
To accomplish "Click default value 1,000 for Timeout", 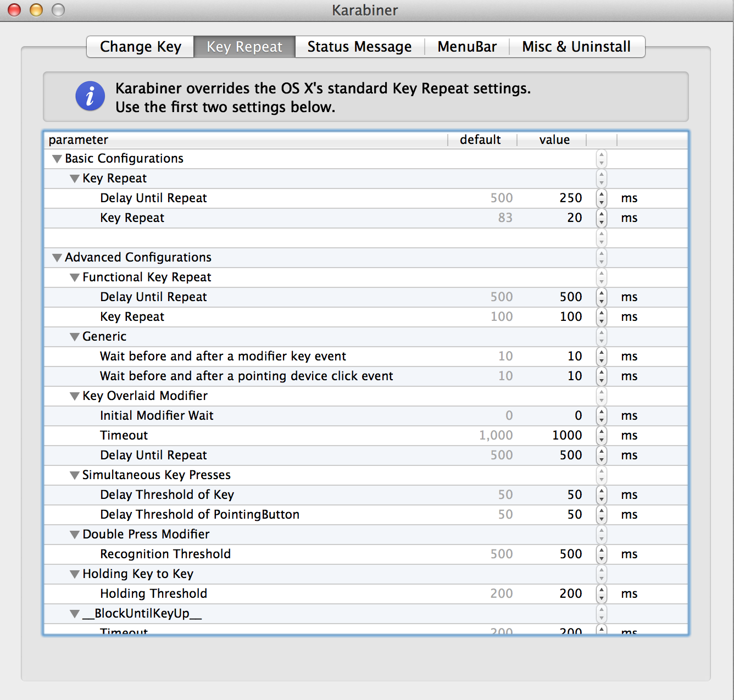I will [496, 436].
